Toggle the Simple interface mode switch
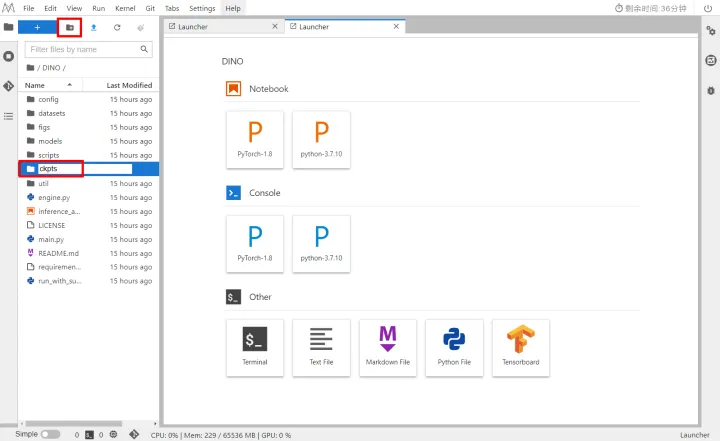 49,435
